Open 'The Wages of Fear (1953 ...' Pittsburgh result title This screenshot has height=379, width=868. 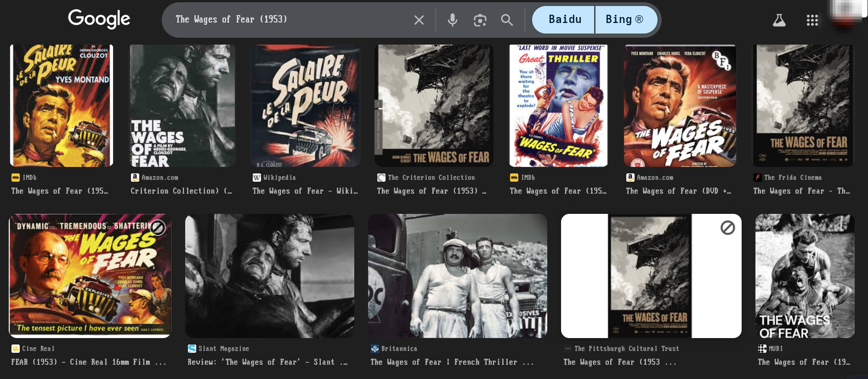click(620, 362)
